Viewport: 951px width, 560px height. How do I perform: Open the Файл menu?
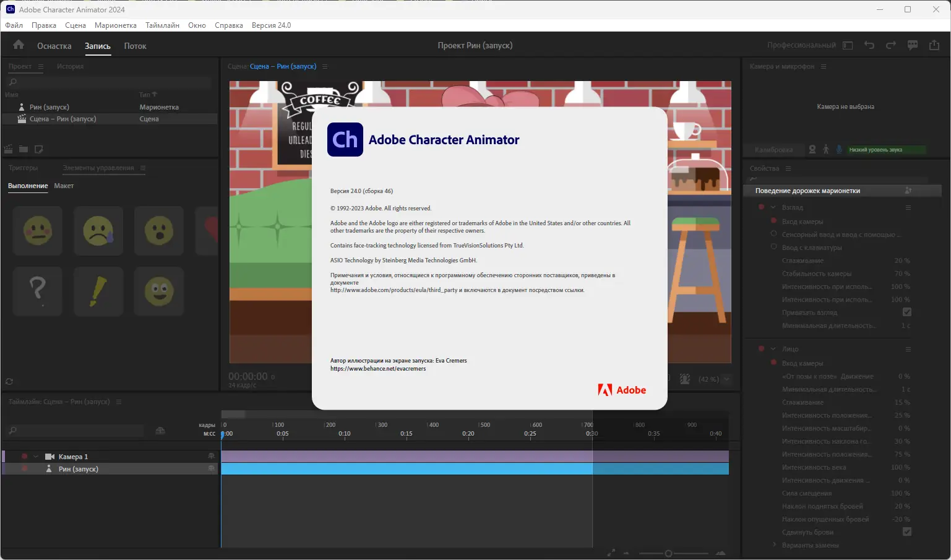[x=14, y=25]
